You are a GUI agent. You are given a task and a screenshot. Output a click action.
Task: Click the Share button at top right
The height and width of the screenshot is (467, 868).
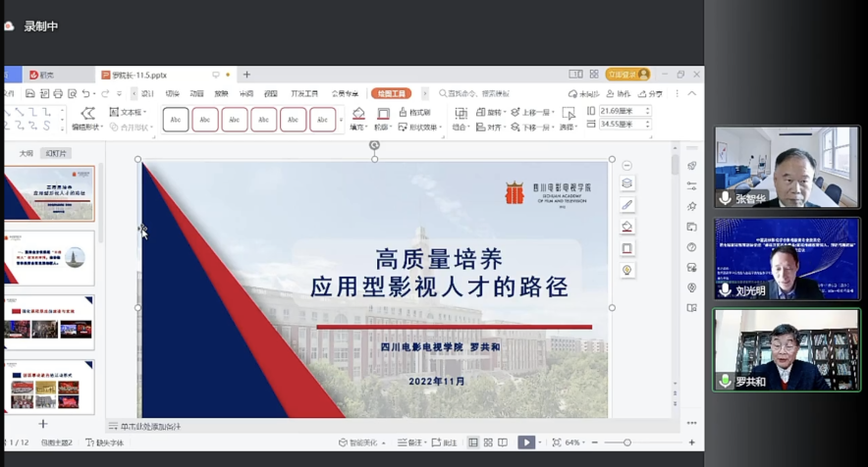[x=650, y=94]
